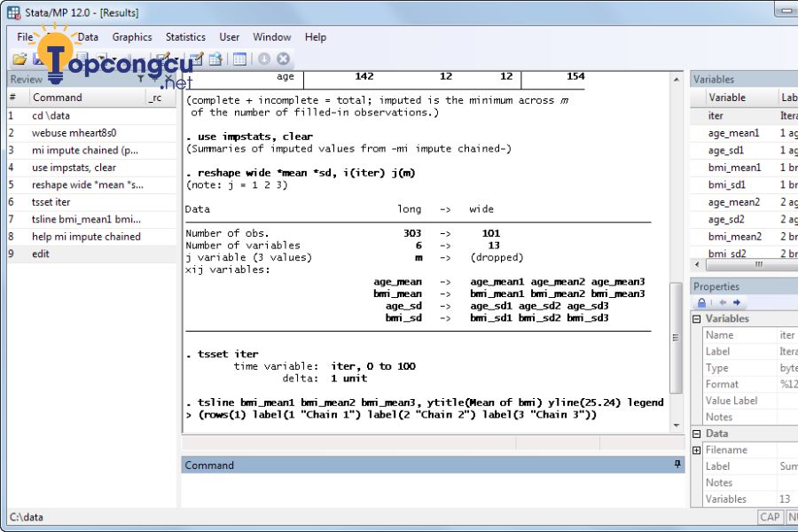Click the Properties panel title
Viewport: 798px width, 532px height.
(x=716, y=286)
